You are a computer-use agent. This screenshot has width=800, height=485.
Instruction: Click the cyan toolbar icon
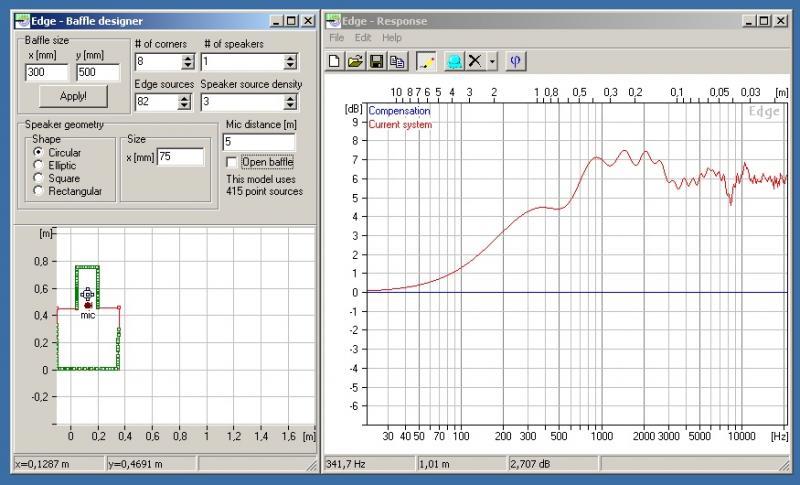[454, 61]
